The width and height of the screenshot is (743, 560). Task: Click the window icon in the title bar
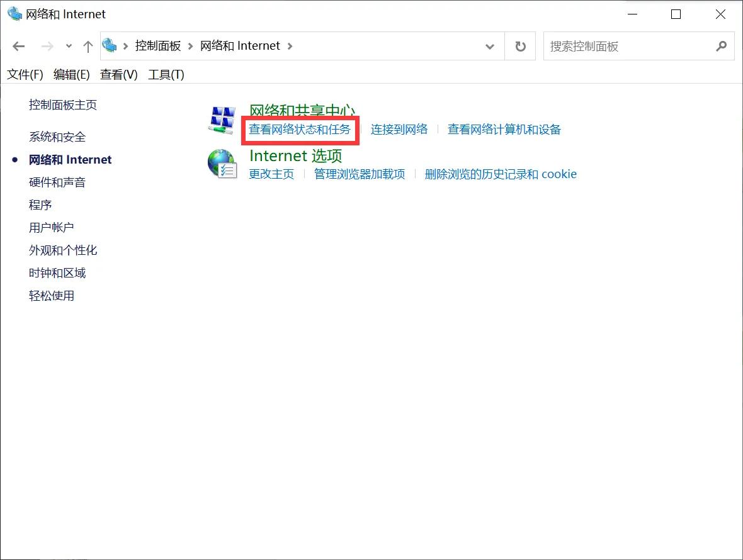click(x=14, y=13)
